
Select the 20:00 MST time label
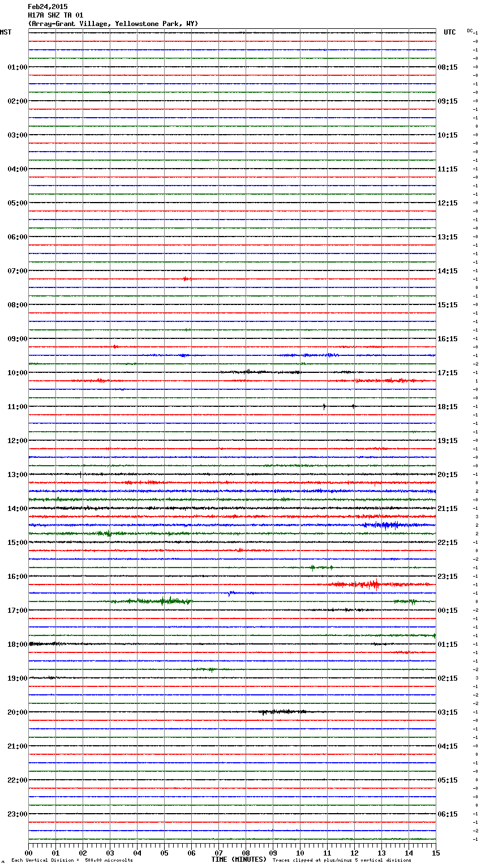(x=17, y=712)
